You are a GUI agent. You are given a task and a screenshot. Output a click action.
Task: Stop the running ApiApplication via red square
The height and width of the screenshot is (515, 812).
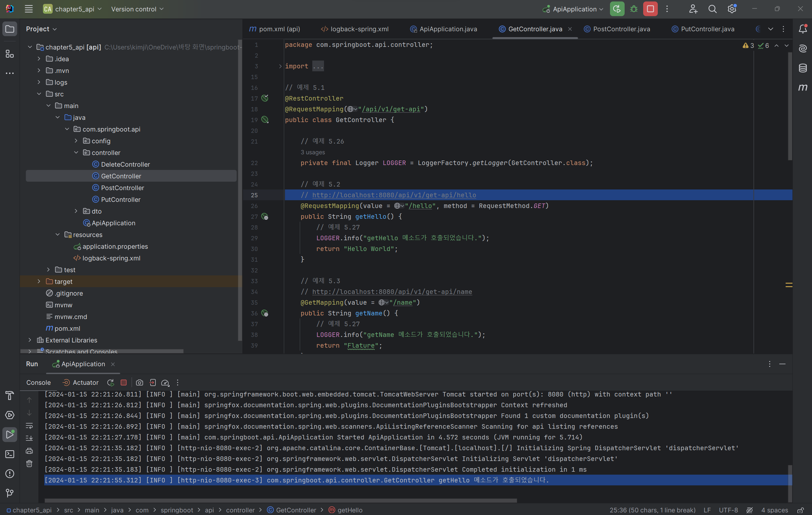[650, 9]
